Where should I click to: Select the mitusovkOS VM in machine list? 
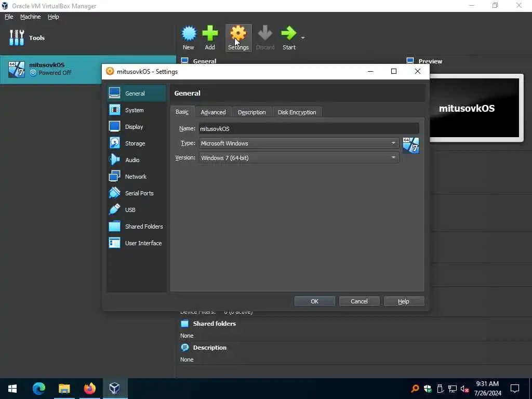88,69
